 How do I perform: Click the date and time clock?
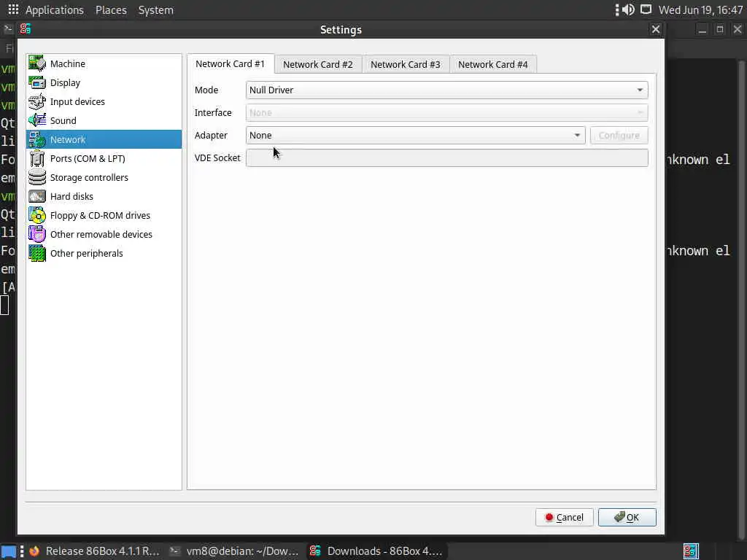(700, 10)
